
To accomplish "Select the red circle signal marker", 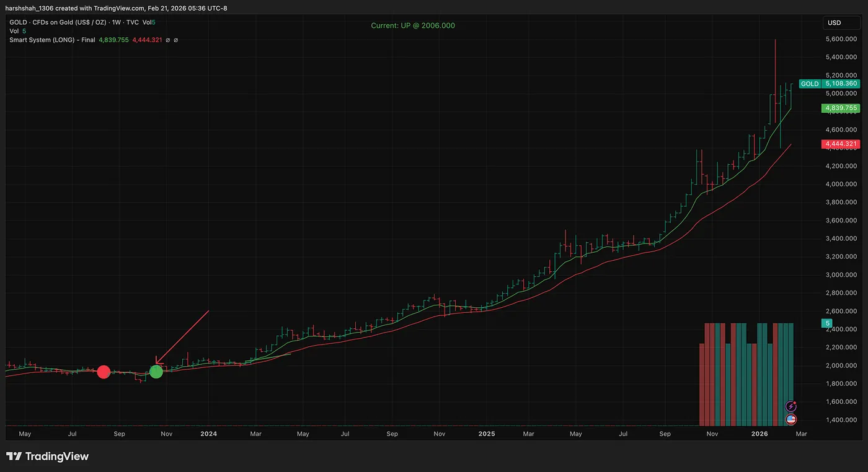I will (x=104, y=372).
